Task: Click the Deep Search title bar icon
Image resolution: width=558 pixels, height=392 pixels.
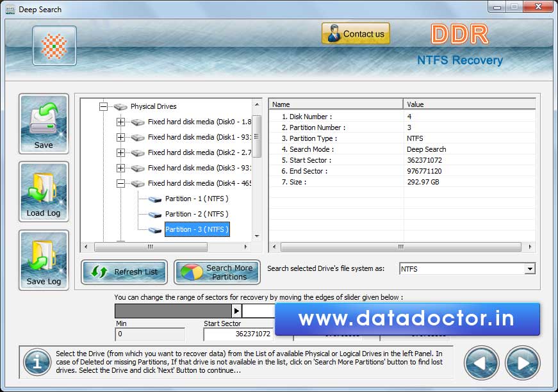Action: click(x=10, y=10)
